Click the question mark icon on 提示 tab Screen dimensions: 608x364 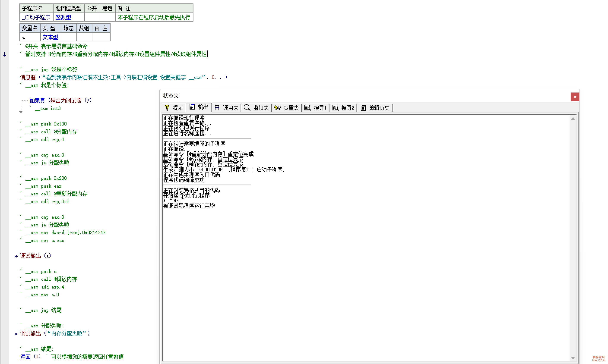(x=167, y=108)
